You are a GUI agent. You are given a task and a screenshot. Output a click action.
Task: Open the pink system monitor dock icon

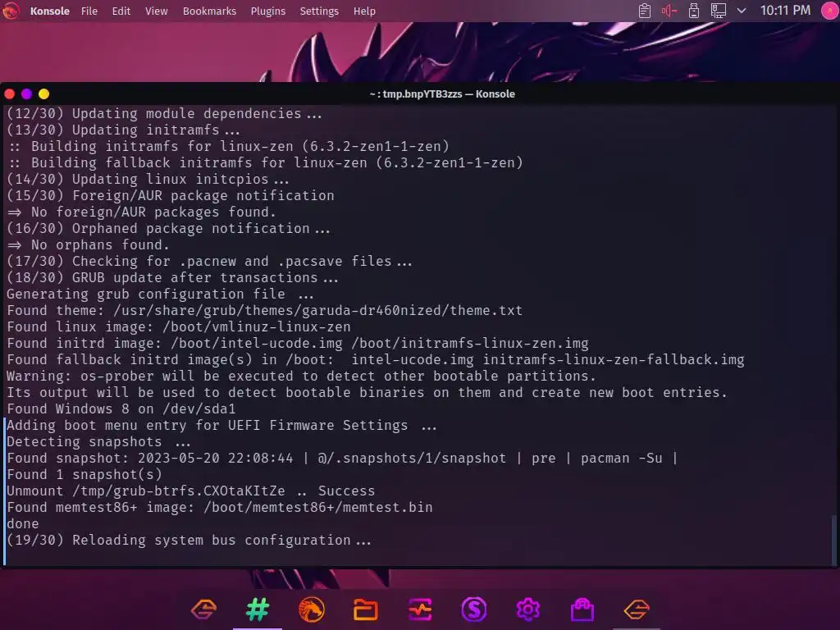(420, 609)
